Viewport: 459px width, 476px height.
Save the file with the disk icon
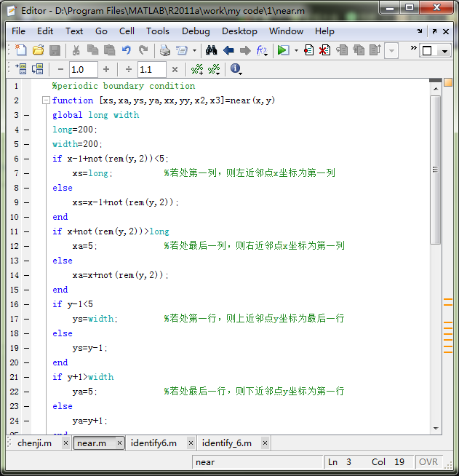pos(54,50)
